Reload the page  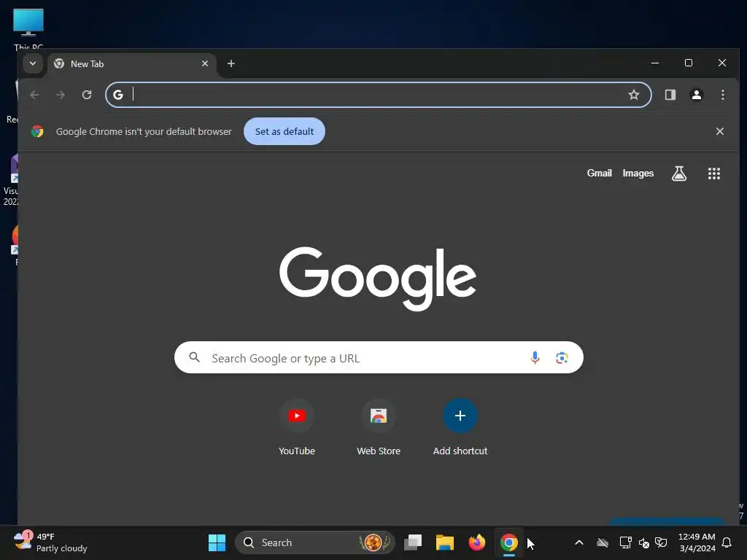86,95
